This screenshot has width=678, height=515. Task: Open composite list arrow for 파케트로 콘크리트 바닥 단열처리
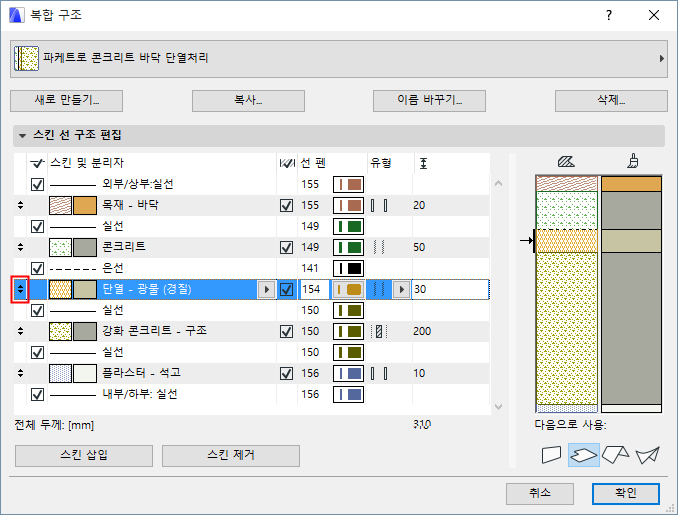pyautogui.click(x=662, y=58)
